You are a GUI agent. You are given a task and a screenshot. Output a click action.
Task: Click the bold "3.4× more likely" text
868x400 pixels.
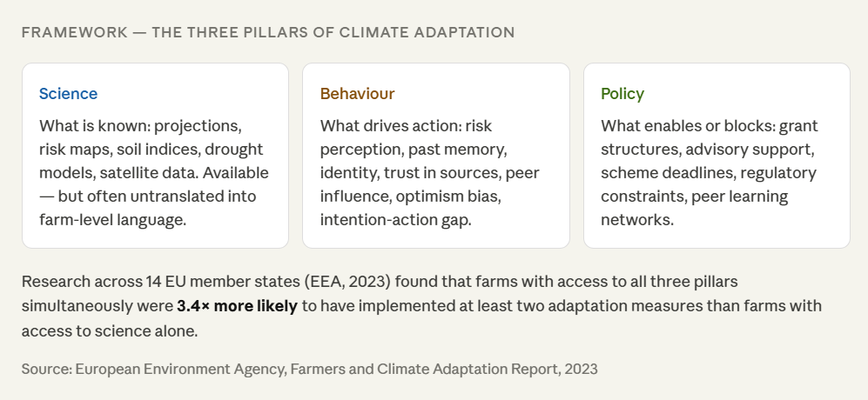[x=237, y=306]
